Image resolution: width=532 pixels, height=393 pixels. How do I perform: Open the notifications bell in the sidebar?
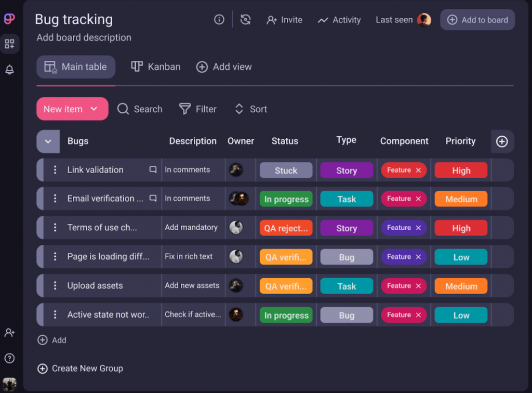click(x=9, y=70)
